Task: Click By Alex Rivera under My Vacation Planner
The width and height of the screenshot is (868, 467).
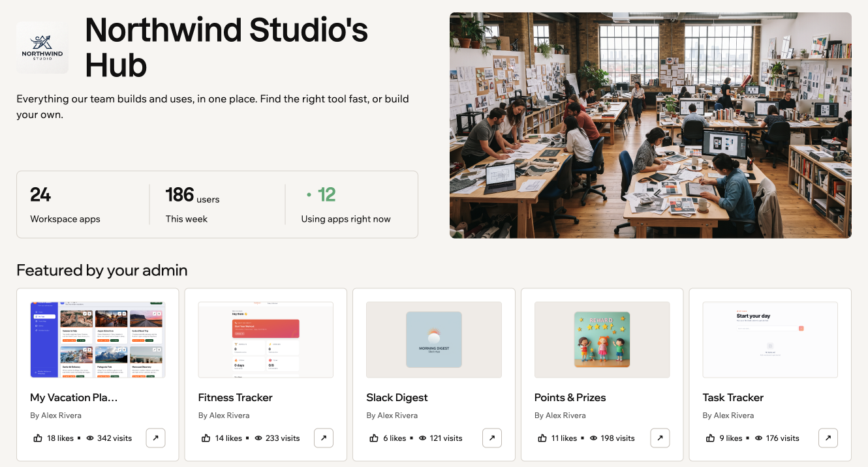Action: [55, 415]
